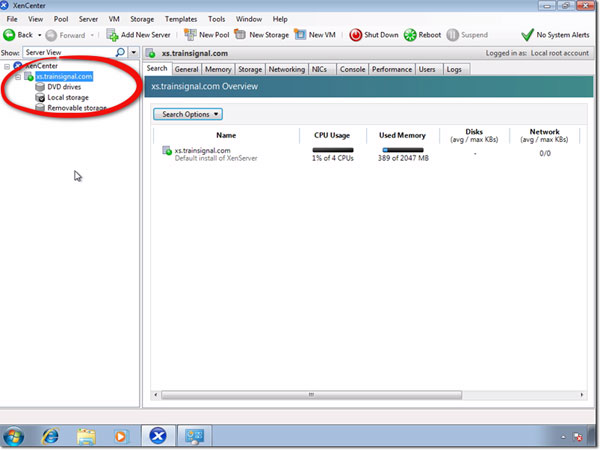Launch Internet Explorer from taskbar
This screenshot has width=600, height=450.
point(50,436)
